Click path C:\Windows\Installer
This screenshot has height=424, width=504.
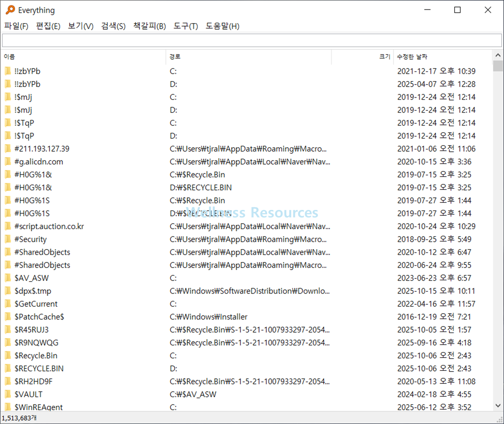click(209, 317)
